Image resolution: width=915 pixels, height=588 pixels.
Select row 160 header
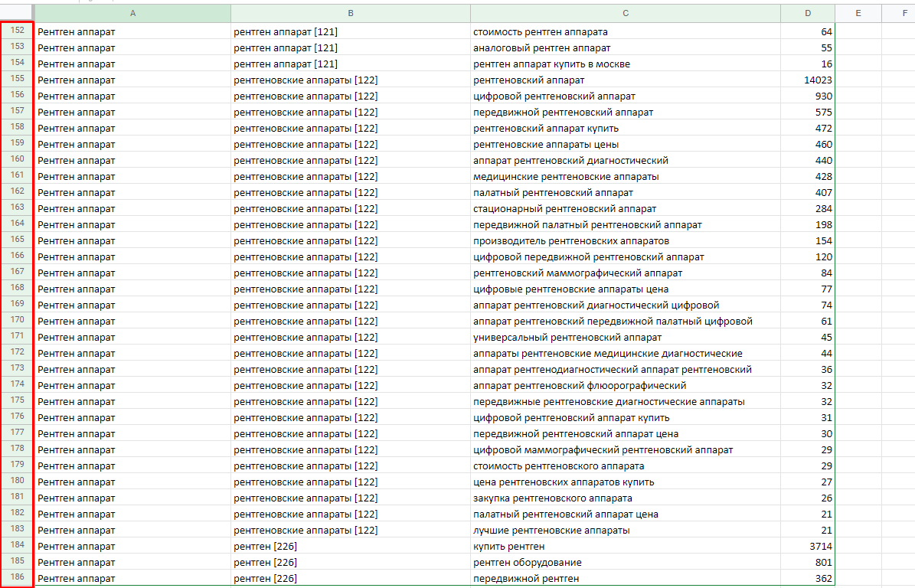click(x=18, y=159)
